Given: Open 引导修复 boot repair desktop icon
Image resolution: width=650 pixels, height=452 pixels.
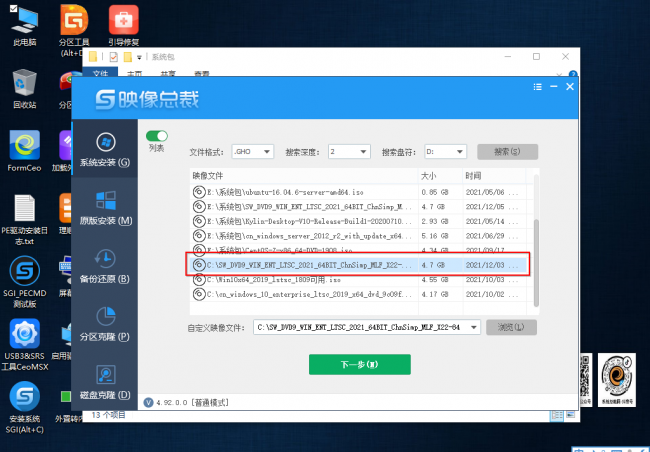Looking at the screenshot, I should point(124,26).
